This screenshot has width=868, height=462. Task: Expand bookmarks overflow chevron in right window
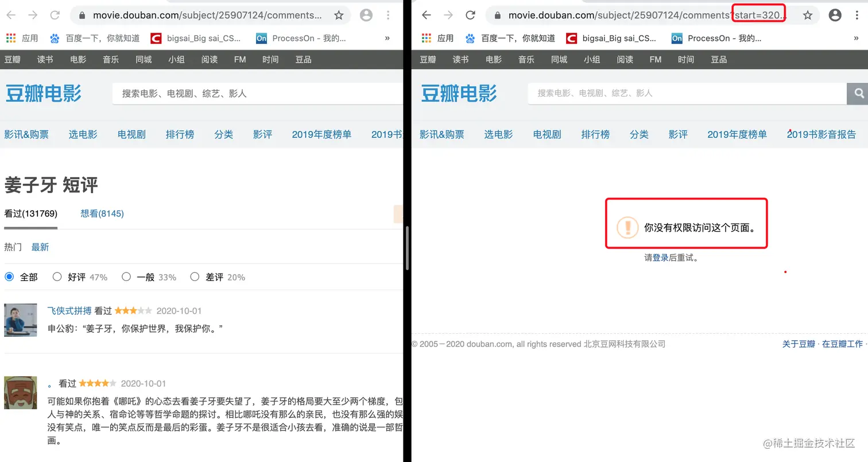pyautogui.click(x=857, y=38)
